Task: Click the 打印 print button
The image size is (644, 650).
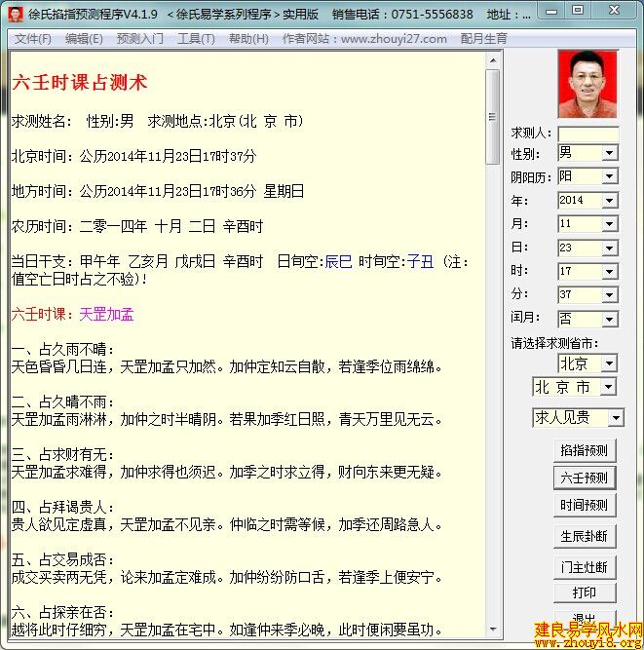Action: [x=585, y=593]
